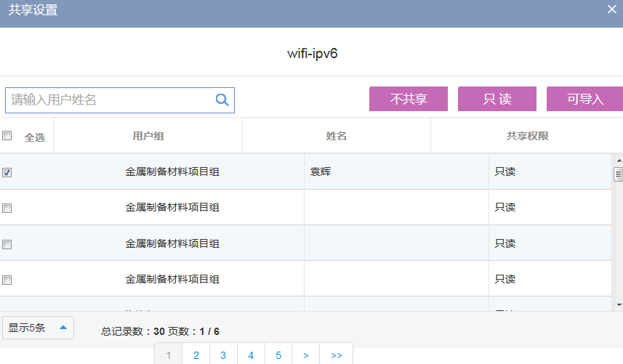Click scrollbar up arrow in table
Image resolution: width=623 pixels, height=364 pixels.
[619, 161]
